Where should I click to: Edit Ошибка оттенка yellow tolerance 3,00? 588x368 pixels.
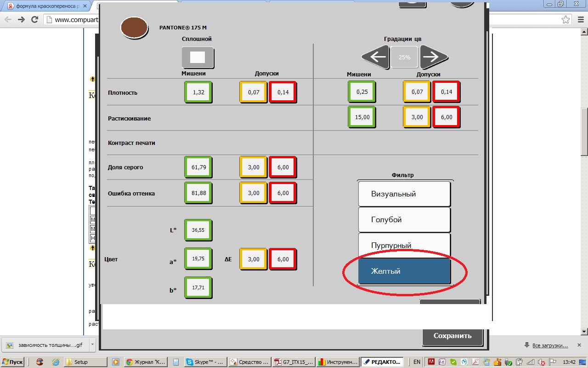[253, 193]
